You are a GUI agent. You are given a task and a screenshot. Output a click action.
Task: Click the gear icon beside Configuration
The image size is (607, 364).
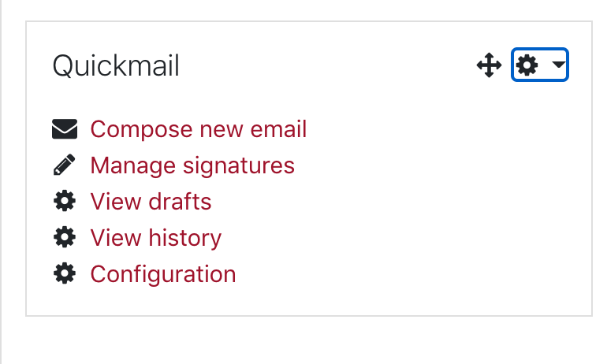65,273
